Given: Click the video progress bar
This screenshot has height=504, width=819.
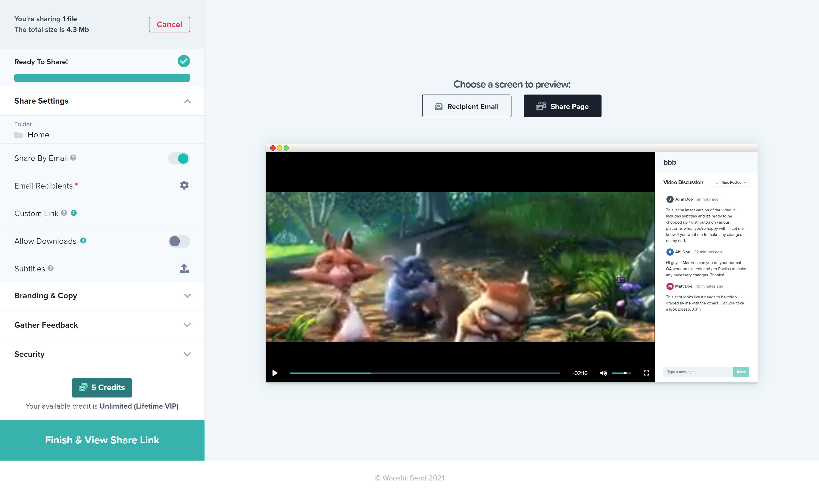Looking at the screenshot, I should 425,373.
